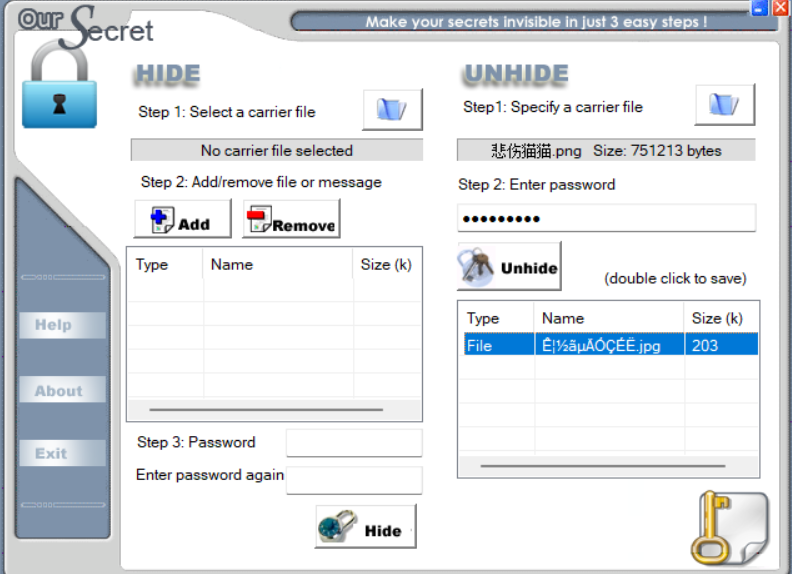Browse for carrier file in Unhide section
This screenshot has width=792, height=574.
point(725,105)
